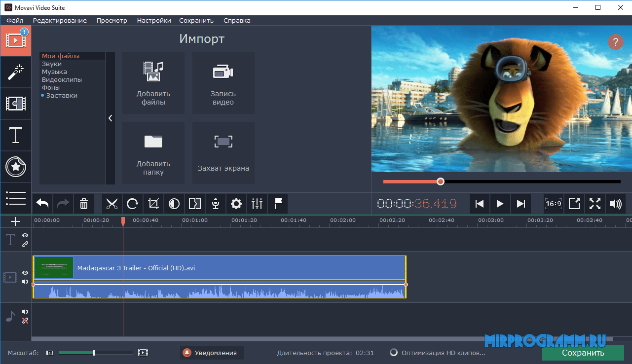Open the Filters magic wand tab
Screen dimensions: 632x364
point(16,73)
